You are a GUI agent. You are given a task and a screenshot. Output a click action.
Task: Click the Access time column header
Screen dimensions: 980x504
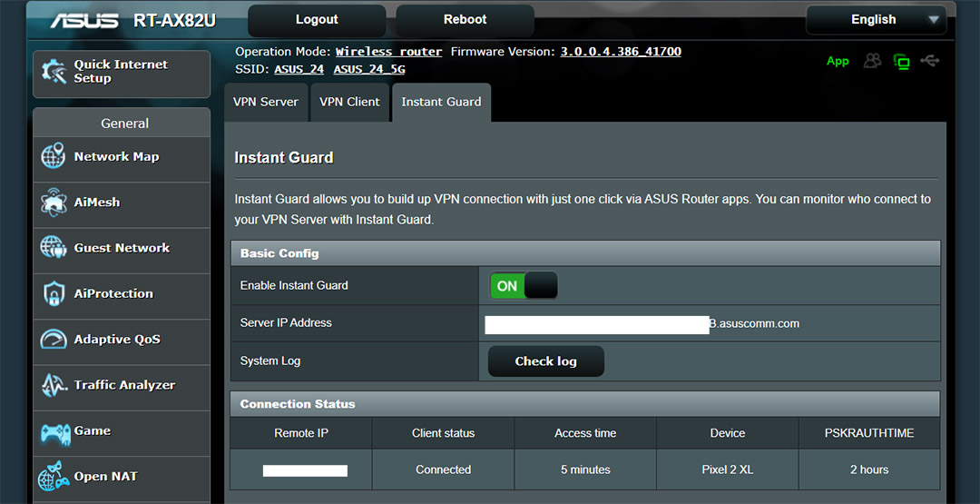pyautogui.click(x=585, y=433)
